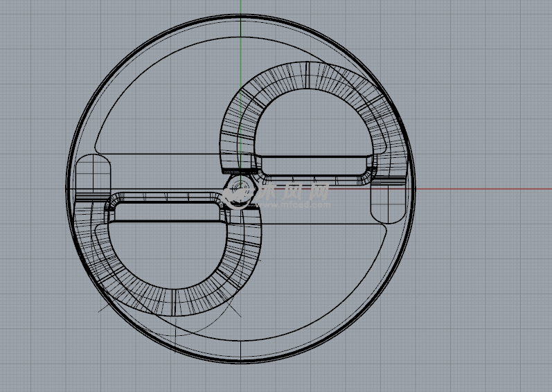Select the red horizontal axis line right of the disc
Image resolution: width=552 pixels, height=392 pixels.
485,189
